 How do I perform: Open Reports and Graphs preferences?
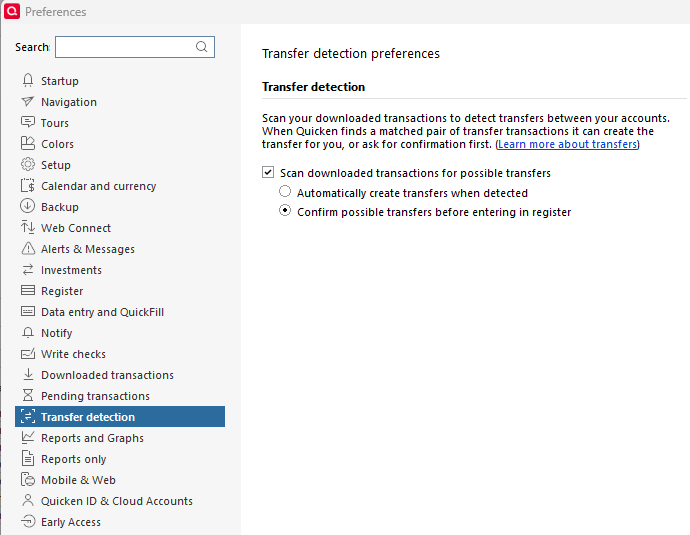click(x=92, y=438)
